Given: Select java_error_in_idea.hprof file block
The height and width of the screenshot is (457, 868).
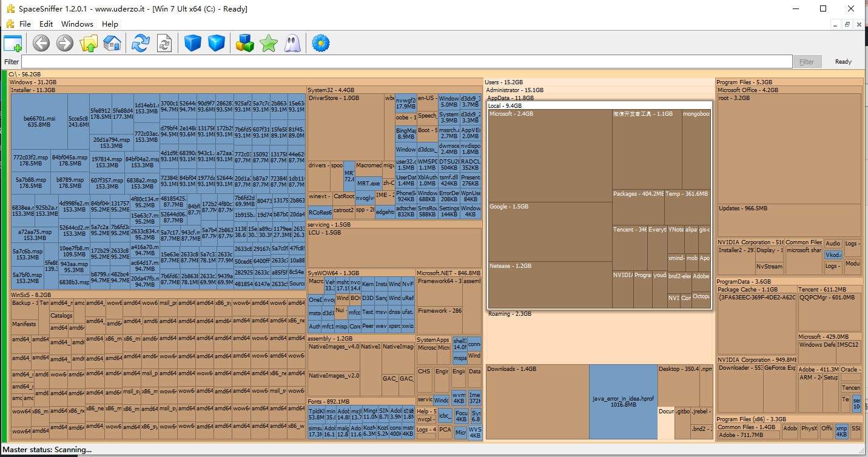Looking at the screenshot, I should pyautogui.click(x=623, y=401).
